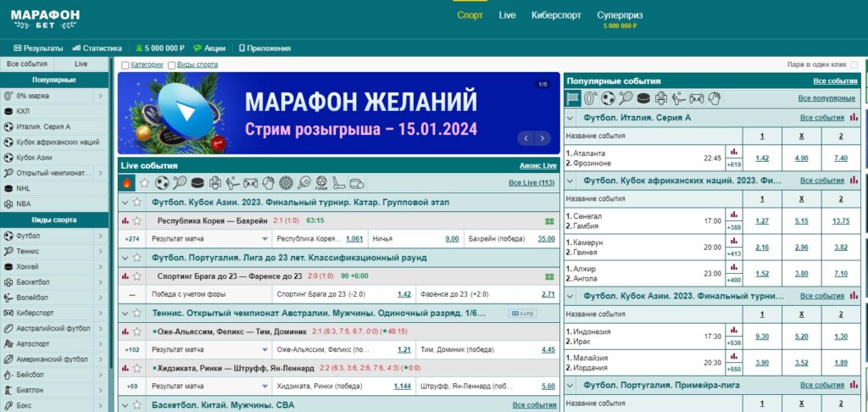
Task: Filter Live события by handball icon
Action: [x=269, y=183]
